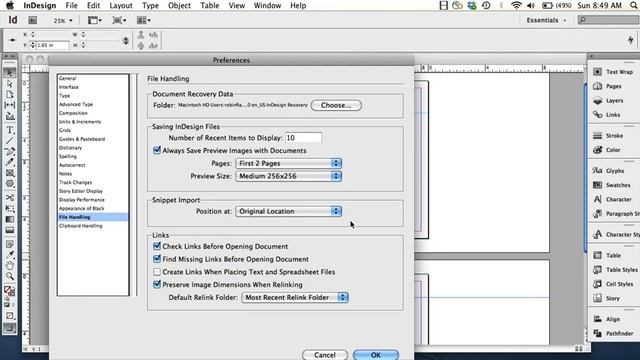Click the Number of Recent Items field

coord(303,138)
